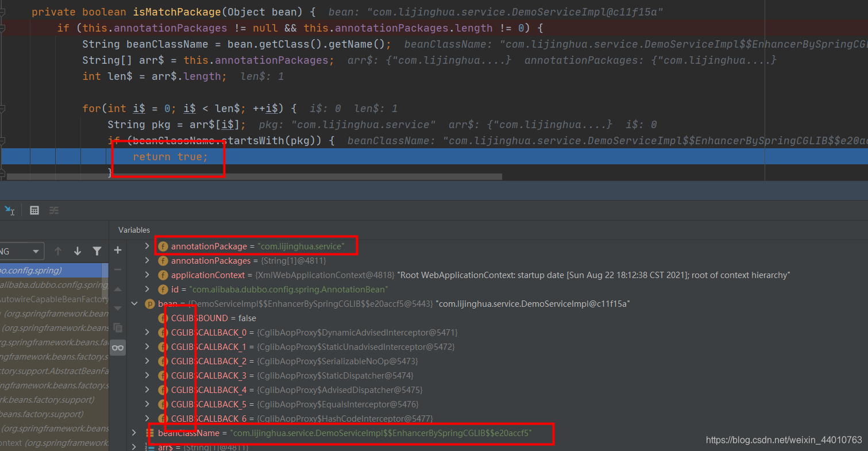Viewport: 868px width, 451px height.
Task: Click the "com.lijinghua.service" annotationPackage value
Action: pyautogui.click(x=300, y=246)
